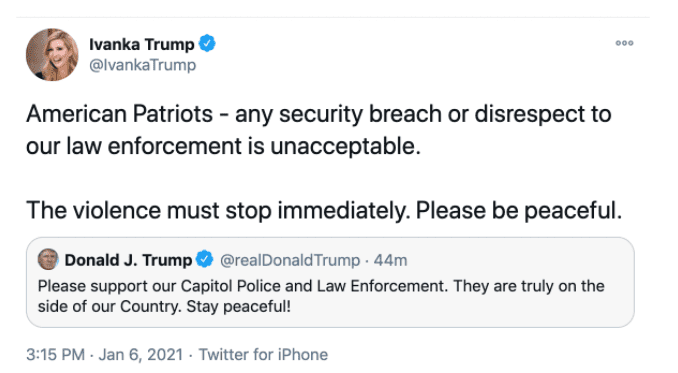Click 'Stay peaceful!' in the quoted tweet
This screenshot has width=678, height=373.
[239, 306]
